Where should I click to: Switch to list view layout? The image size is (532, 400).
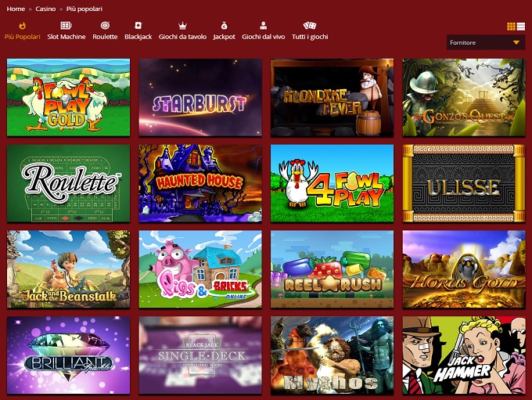coord(521,27)
